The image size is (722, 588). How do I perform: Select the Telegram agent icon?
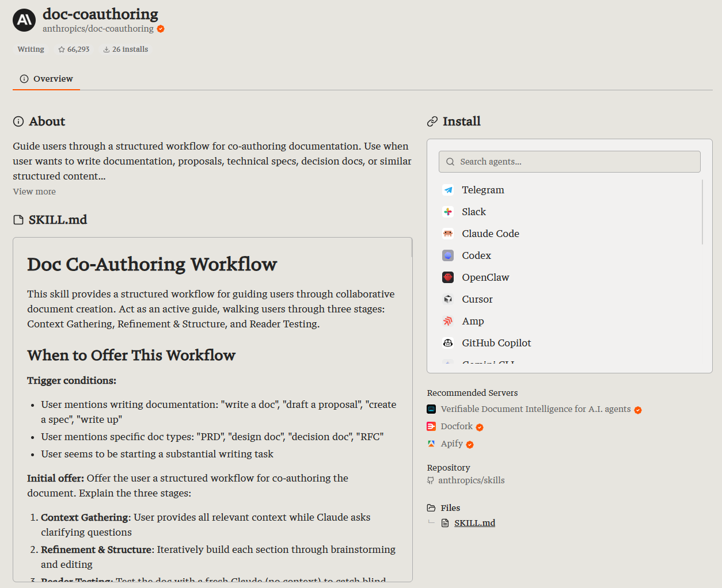point(448,190)
